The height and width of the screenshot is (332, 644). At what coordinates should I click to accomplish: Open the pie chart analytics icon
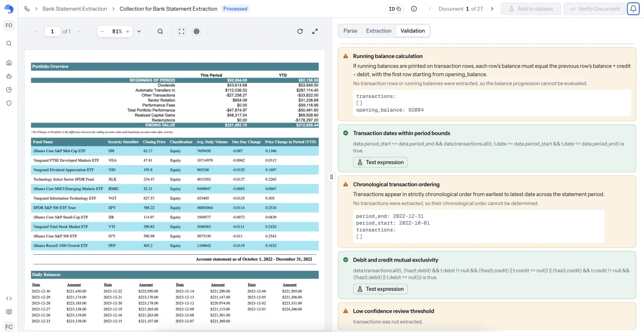click(9, 90)
